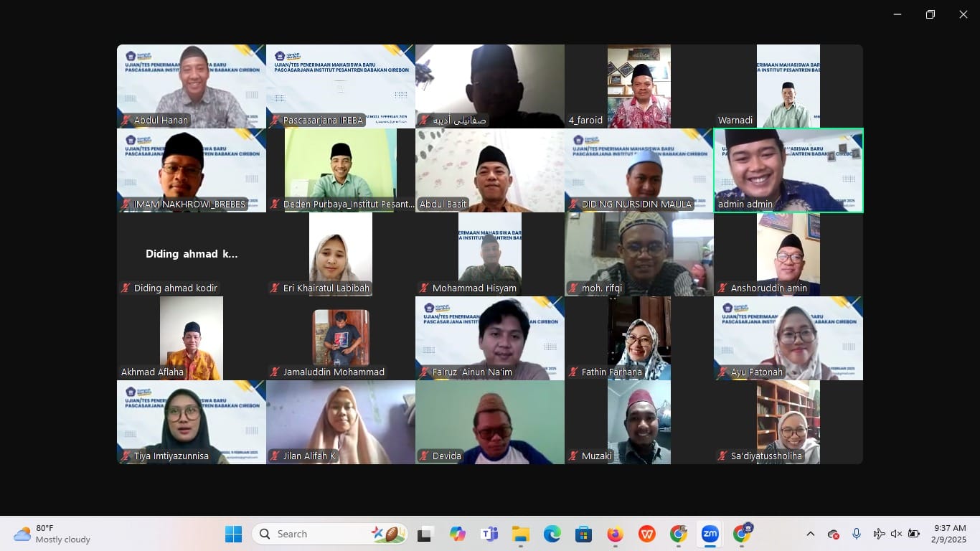The image size is (980, 551).
Task: Open Task View in taskbar
Action: tap(425, 534)
